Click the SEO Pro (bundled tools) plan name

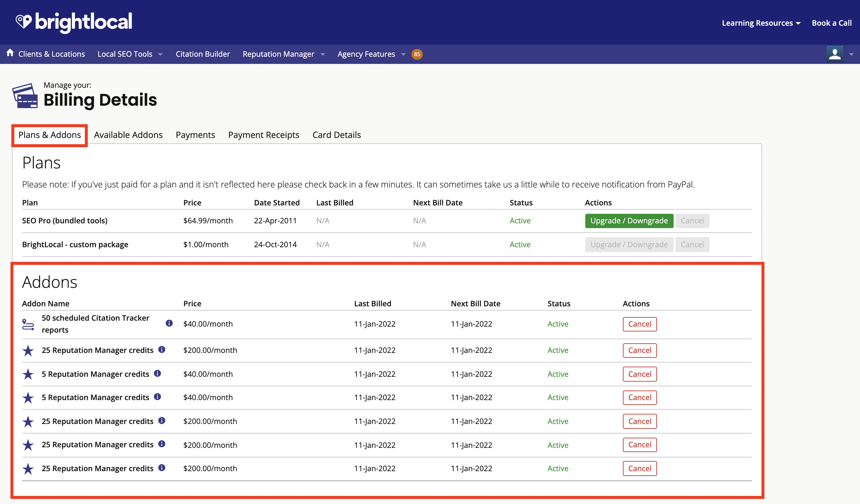pyautogui.click(x=64, y=221)
